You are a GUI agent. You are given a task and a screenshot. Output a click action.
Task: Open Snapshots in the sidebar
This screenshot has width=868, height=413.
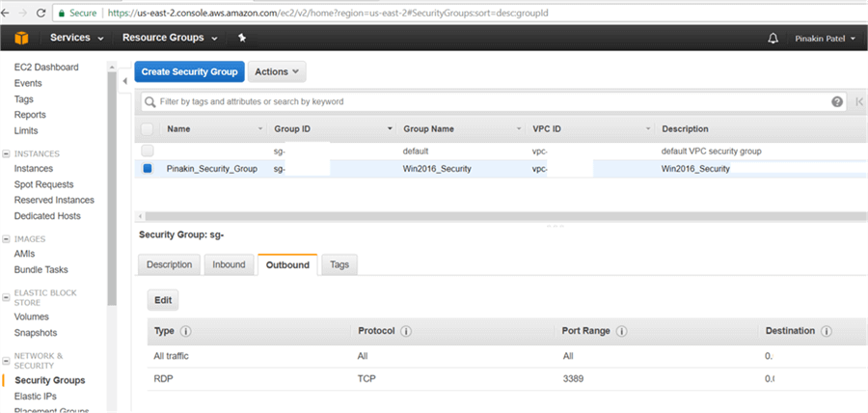pos(36,333)
